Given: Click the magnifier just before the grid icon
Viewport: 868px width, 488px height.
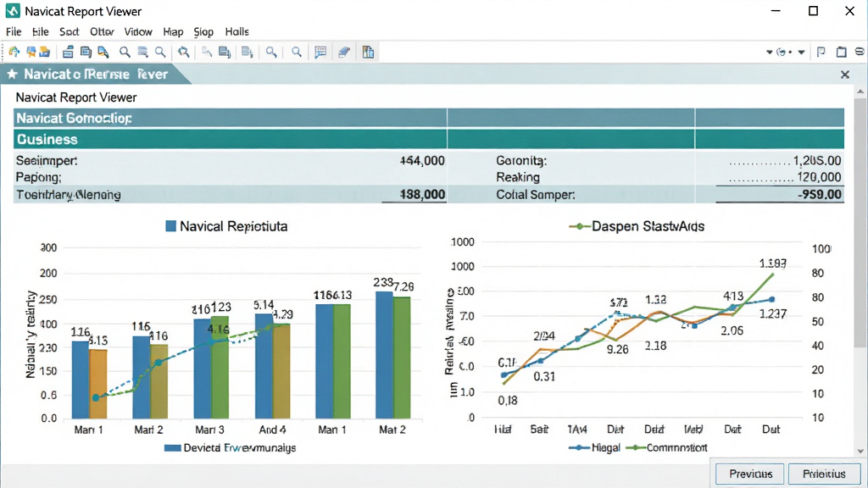Looking at the screenshot, I should 297,52.
